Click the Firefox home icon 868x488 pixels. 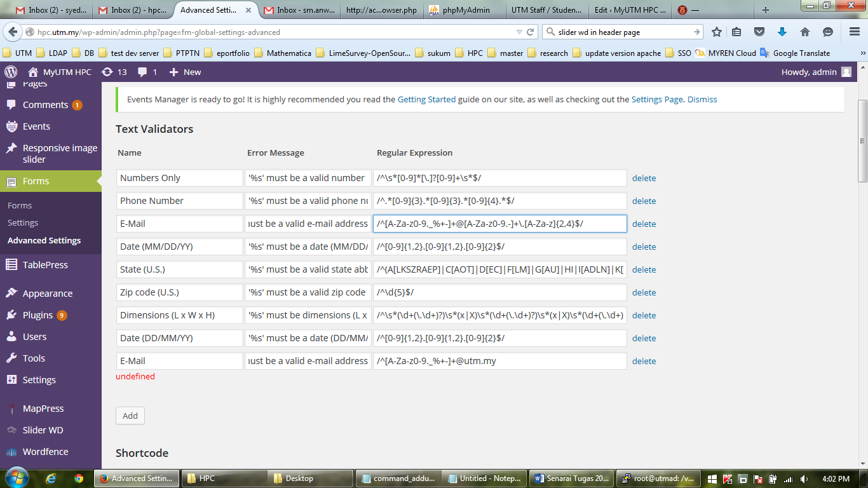tap(804, 32)
